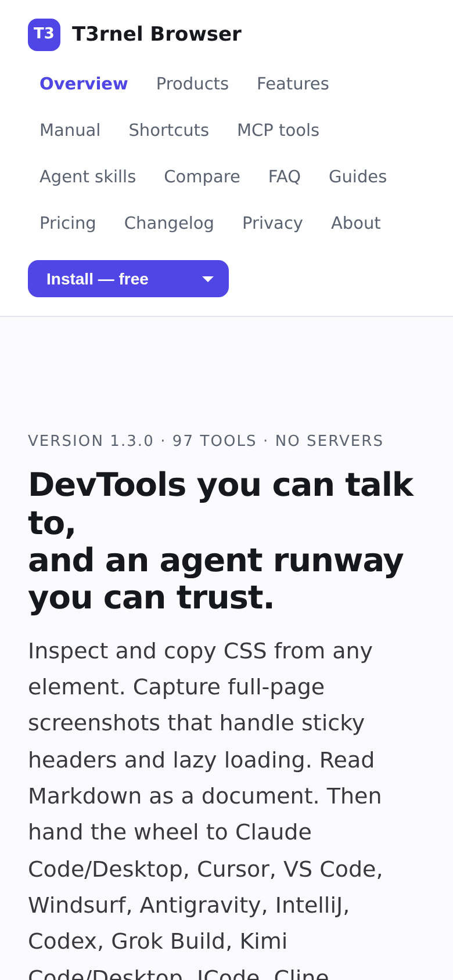Screen dimensions: 453x980
Task: Open the Guides link
Action: 358,176
